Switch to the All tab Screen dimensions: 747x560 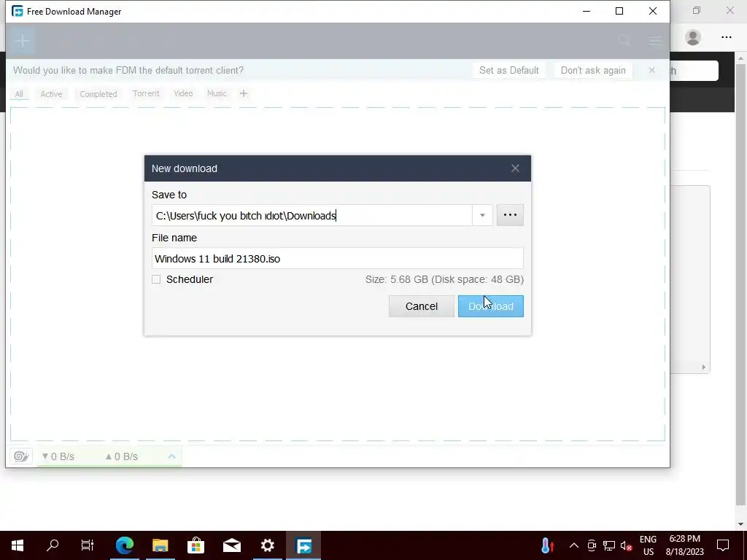pos(19,94)
